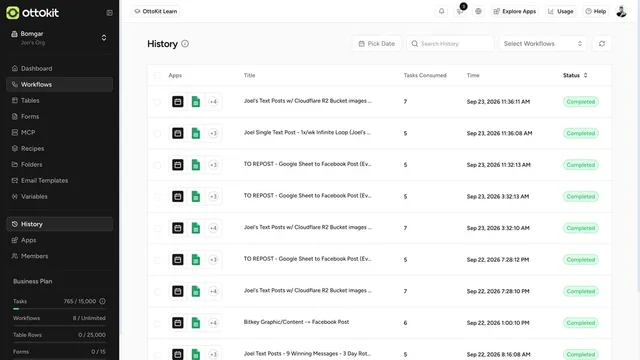
Task: Open Email Templates in the sidebar
Action: click(60, 180)
